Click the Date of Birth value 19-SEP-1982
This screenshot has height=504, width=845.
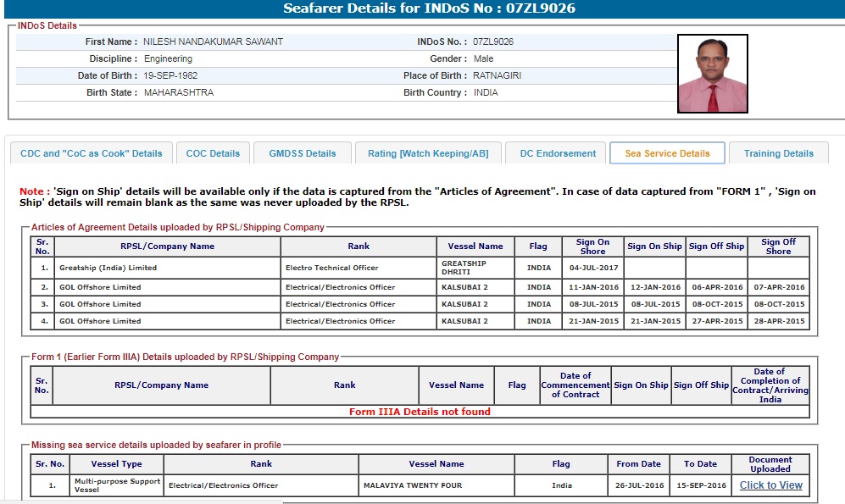coord(170,75)
